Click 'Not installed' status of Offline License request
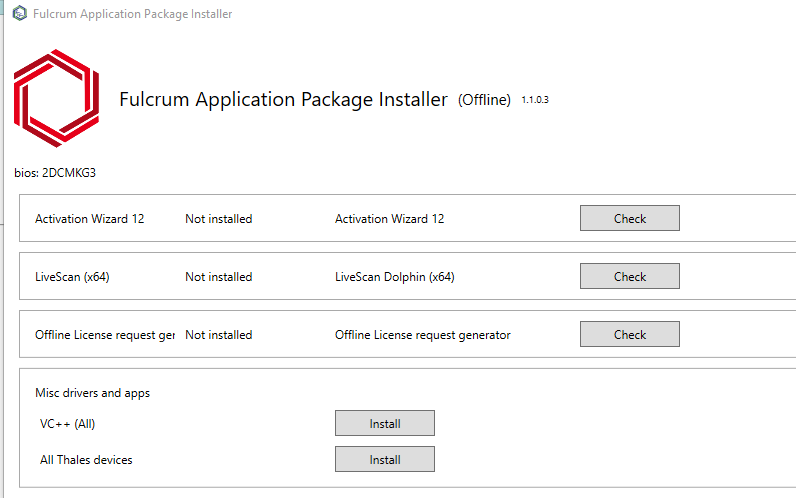The image size is (796, 498). [219, 335]
